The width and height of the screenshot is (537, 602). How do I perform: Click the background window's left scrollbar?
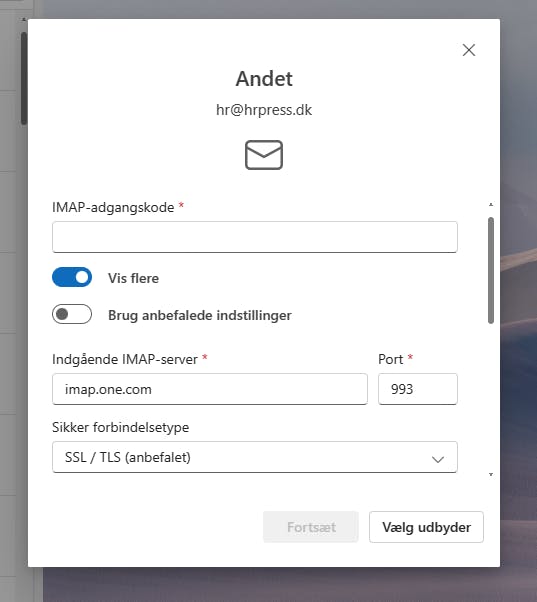click(24, 78)
